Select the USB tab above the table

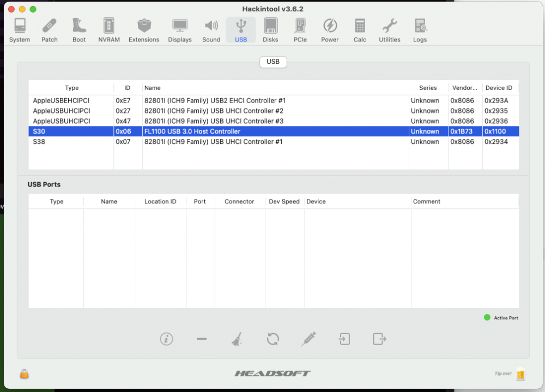click(273, 62)
